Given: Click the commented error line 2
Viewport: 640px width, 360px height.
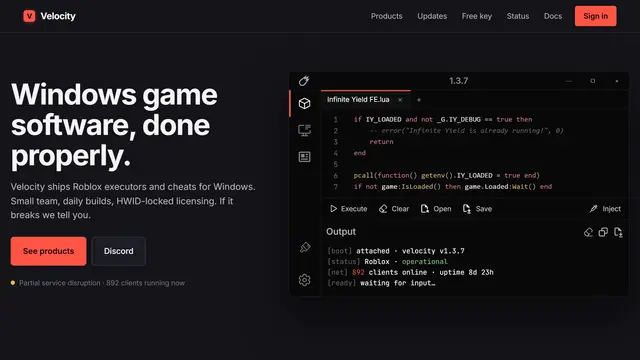Looking at the screenshot, I should click(466, 131).
